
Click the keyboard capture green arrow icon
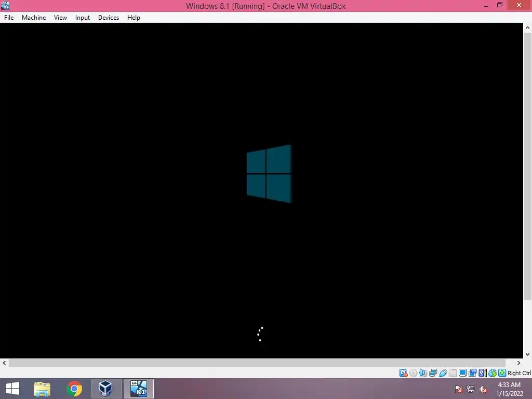click(502, 373)
